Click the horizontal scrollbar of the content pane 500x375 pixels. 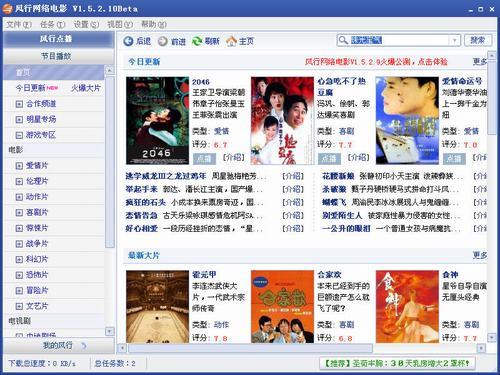point(250,348)
